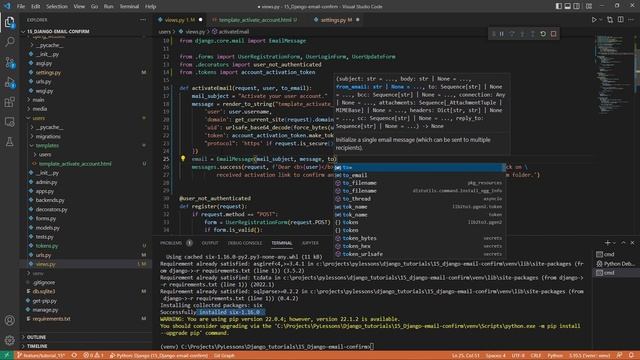Open settings.py in explorer
The image size is (640, 360).
(48, 73)
